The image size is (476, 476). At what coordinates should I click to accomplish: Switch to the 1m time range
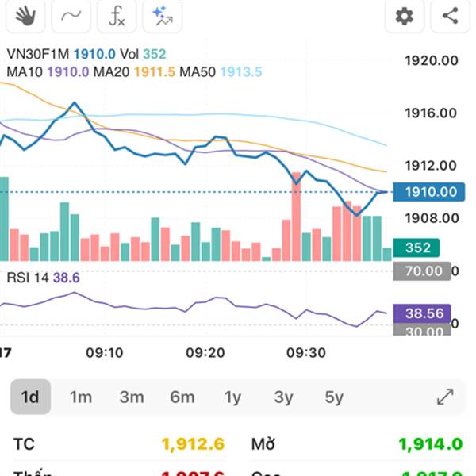[x=81, y=397]
